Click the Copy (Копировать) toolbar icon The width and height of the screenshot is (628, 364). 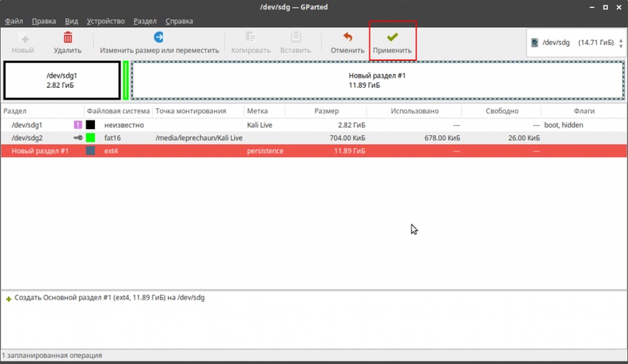click(251, 37)
